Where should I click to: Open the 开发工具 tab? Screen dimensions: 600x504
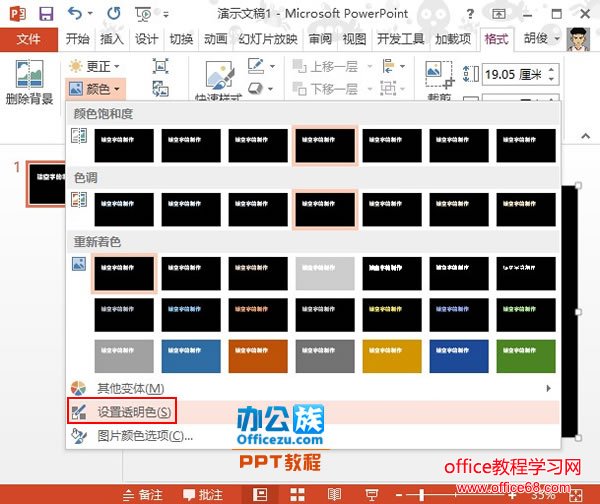click(x=401, y=39)
